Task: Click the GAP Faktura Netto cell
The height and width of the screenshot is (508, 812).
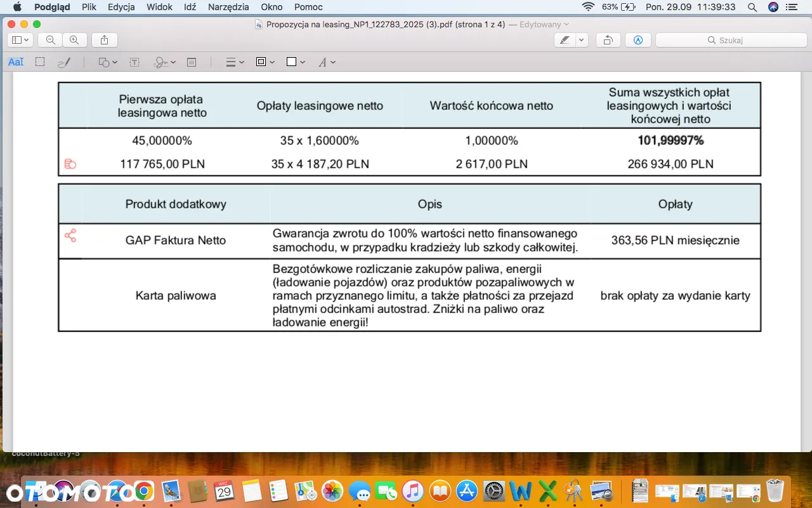Action: (x=176, y=241)
